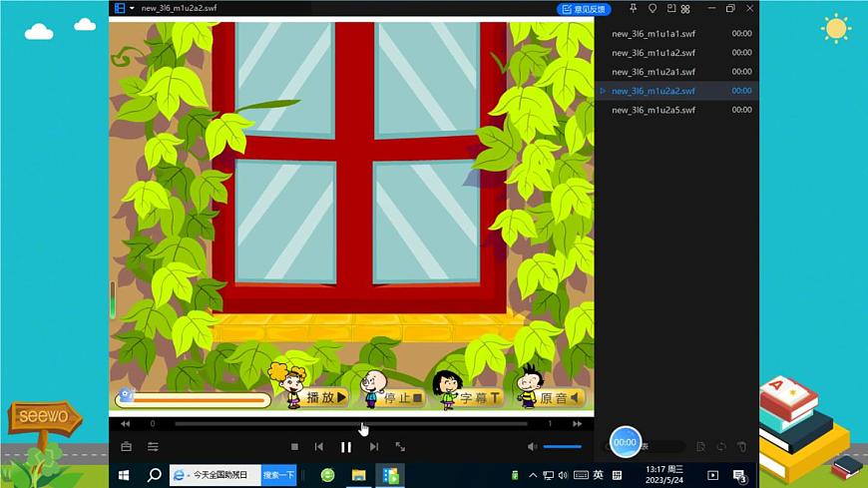Click the 搜索一下 search button
This screenshot has height=488, width=868.
pos(279,475)
